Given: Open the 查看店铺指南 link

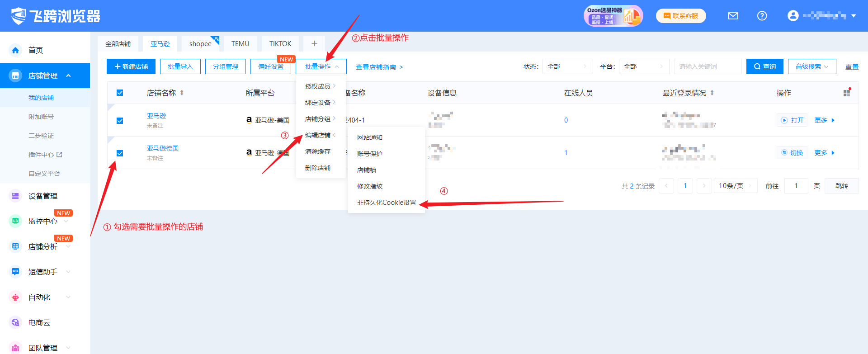Looking at the screenshot, I should 379,67.
